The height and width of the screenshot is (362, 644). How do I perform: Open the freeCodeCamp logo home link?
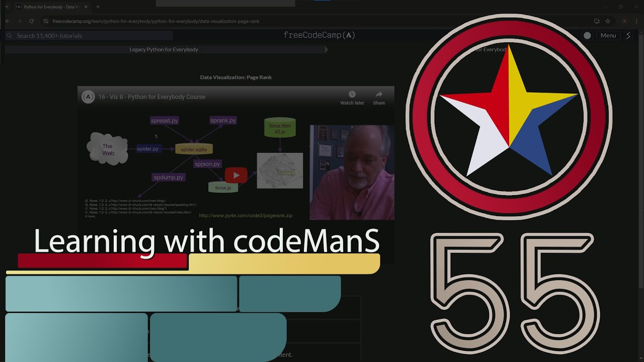click(x=319, y=35)
